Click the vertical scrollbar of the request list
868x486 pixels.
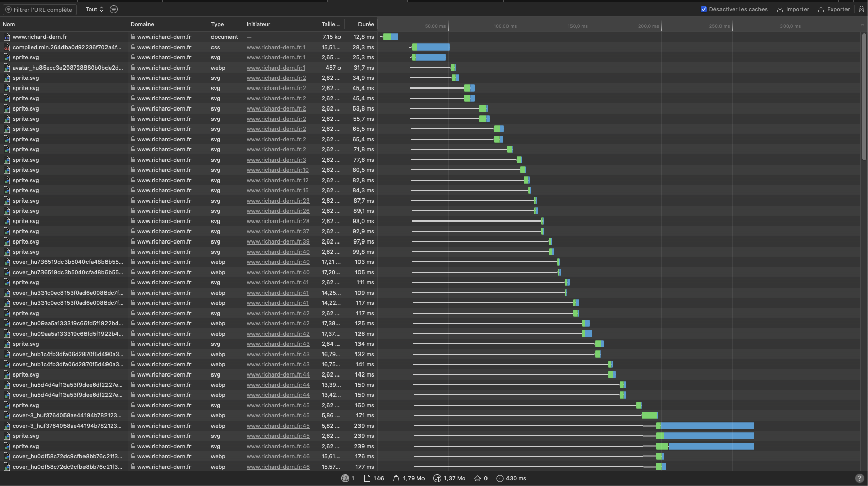pos(864,97)
